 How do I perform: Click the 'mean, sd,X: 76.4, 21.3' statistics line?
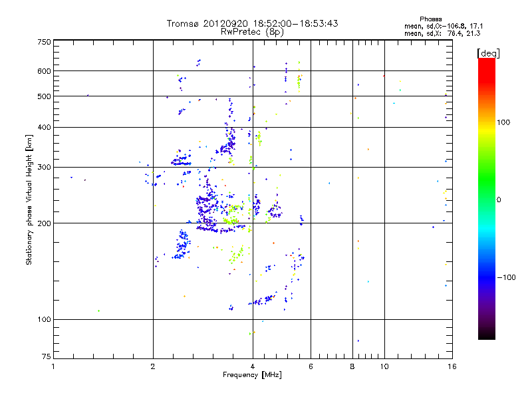point(442,33)
